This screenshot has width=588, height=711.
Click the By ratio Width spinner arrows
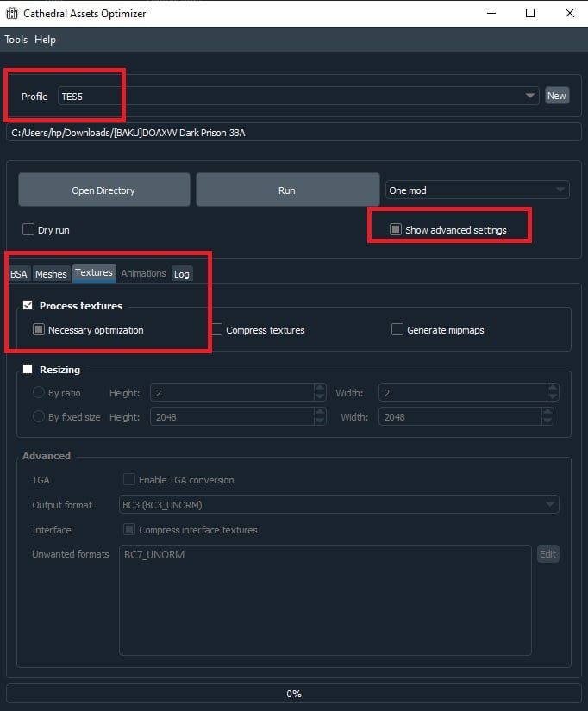553,393
